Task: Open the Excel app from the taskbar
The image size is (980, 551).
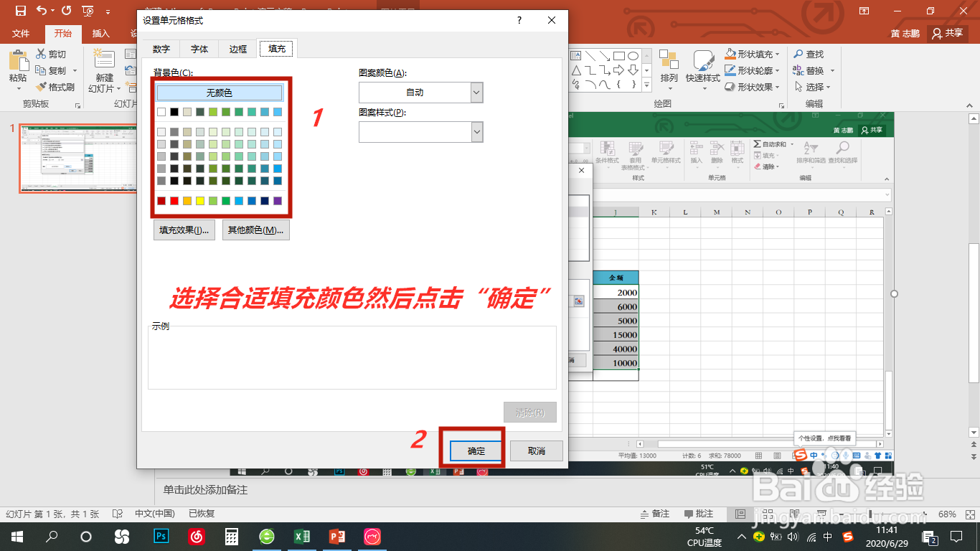Action: pyautogui.click(x=302, y=537)
